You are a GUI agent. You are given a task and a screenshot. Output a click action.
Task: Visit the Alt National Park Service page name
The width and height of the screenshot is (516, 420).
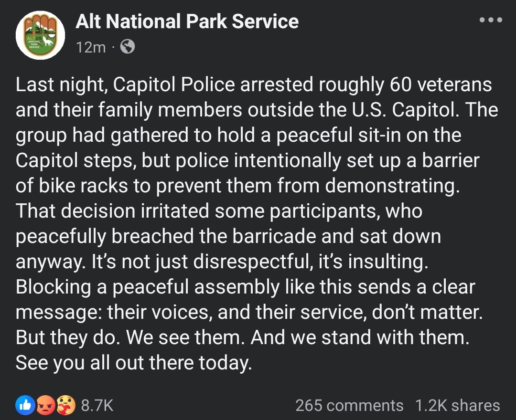[187, 21]
